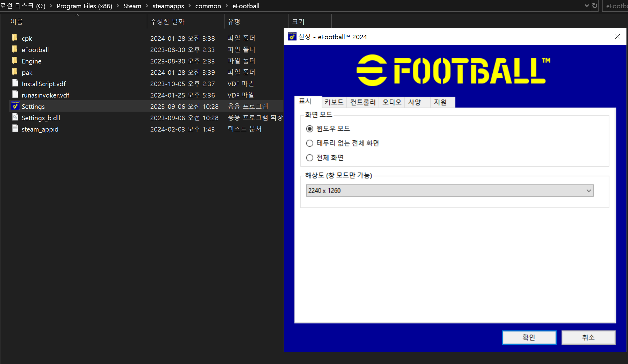628x364 pixels.
Task: Select the pak folder name
Action: pos(27,72)
